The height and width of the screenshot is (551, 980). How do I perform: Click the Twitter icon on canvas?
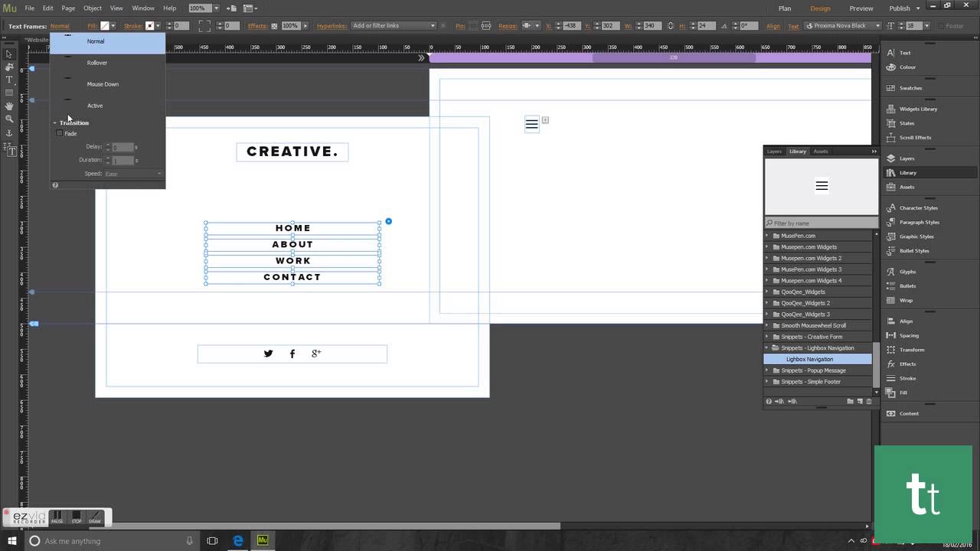point(268,354)
